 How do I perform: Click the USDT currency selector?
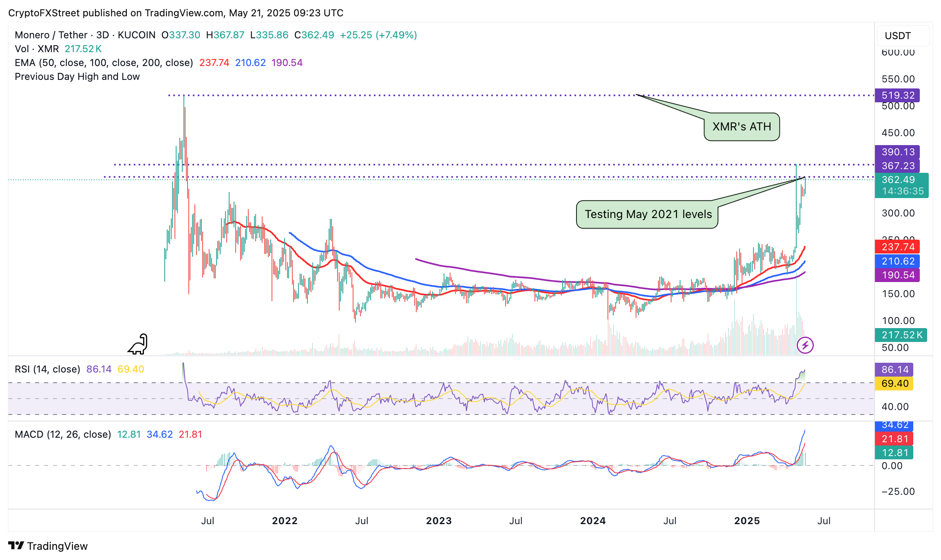pyautogui.click(x=903, y=36)
